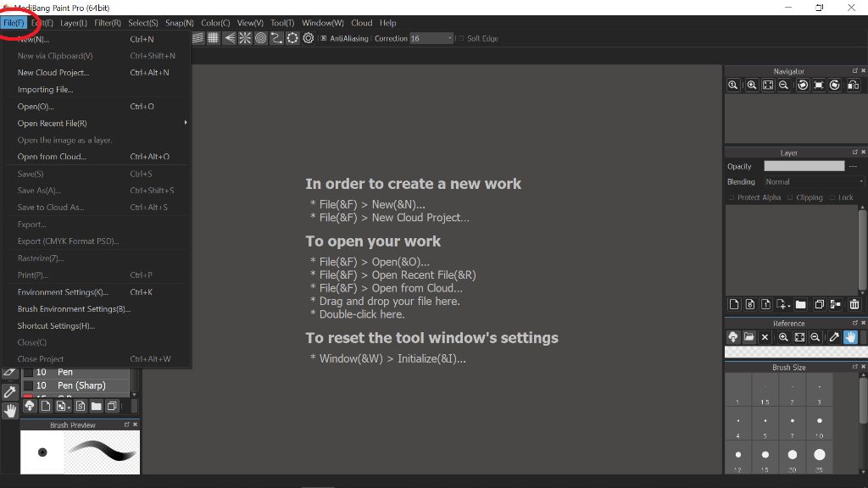The width and height of the screenshot is (868, 488).
Task: Add 1-bit layer in Layer panel
Action: pos(766,304)
